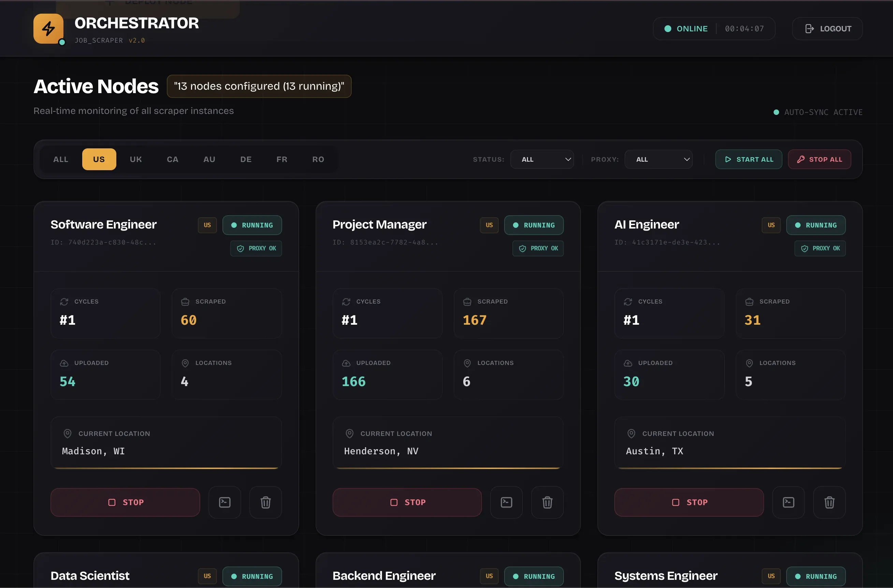The height and width of the screenshot is (588, 893).
Task: Open terminal logs for AI Engineer node
Action: (788, 502)
